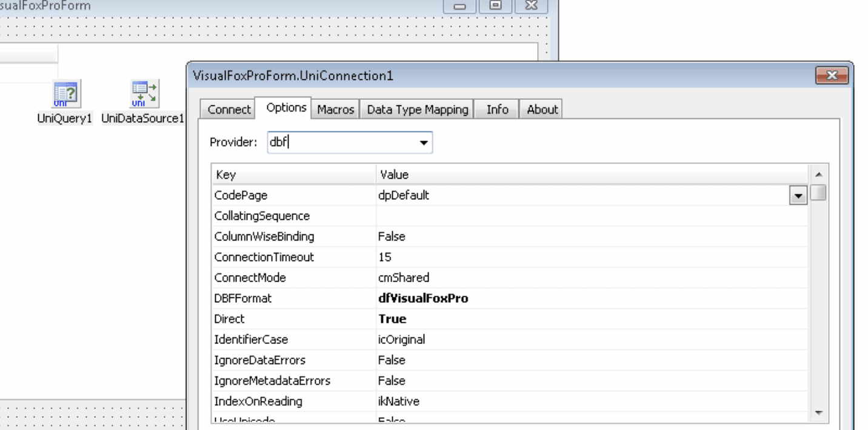Viewport: 868px width, 430px height.
Task: Switch to the Connect tab
Action: pos(229,110)
